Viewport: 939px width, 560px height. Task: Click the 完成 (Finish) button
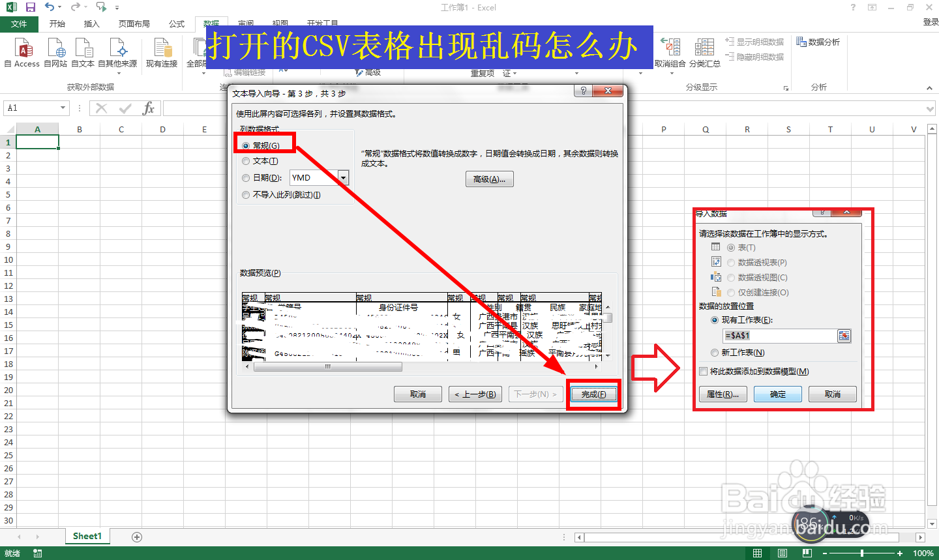pos(593,393)
